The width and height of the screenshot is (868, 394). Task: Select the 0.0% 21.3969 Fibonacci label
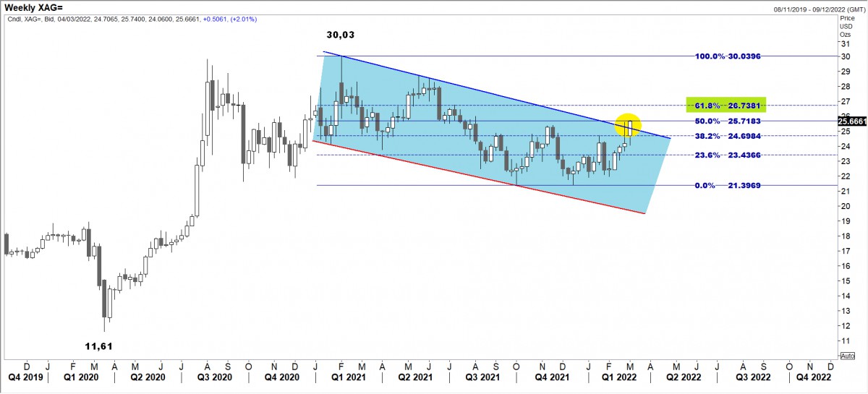click(x=729, y=186)
